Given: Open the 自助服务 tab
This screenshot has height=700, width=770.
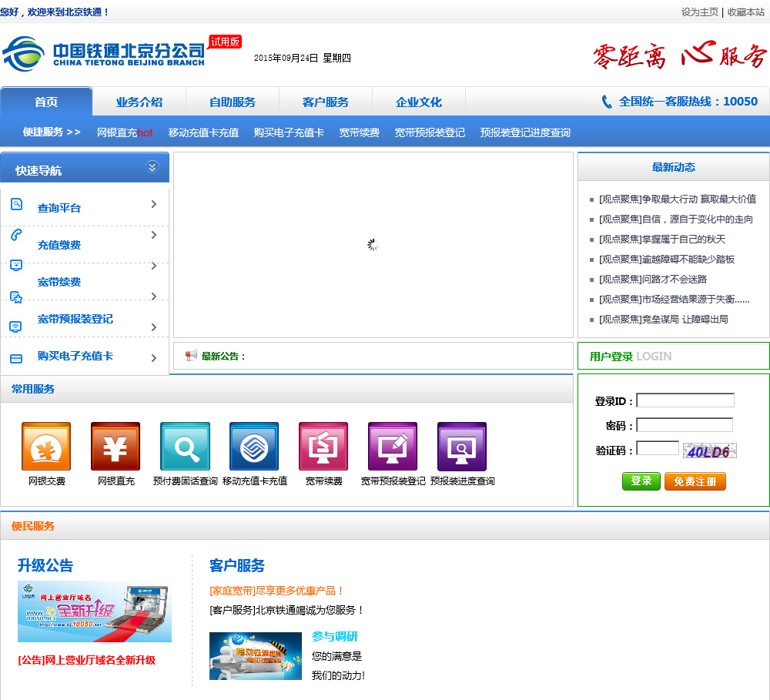Looking at the screenshot, I should click(233, 102).
